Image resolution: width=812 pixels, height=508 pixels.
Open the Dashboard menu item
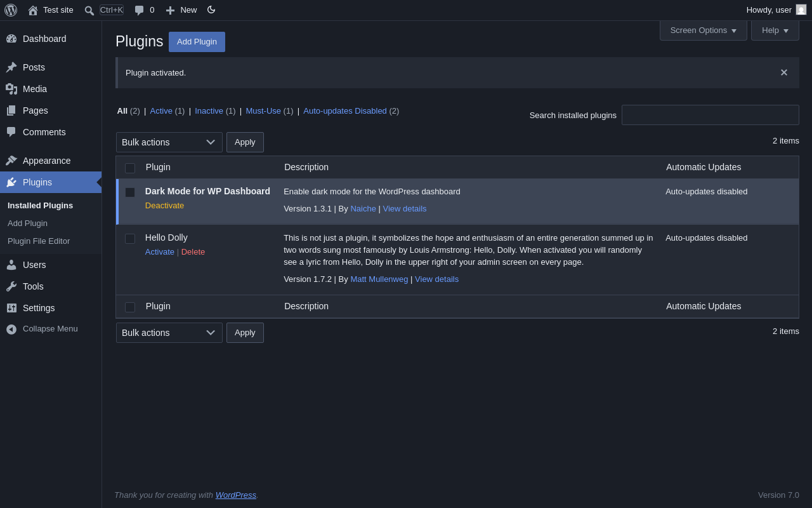click(x=51, y=39)
